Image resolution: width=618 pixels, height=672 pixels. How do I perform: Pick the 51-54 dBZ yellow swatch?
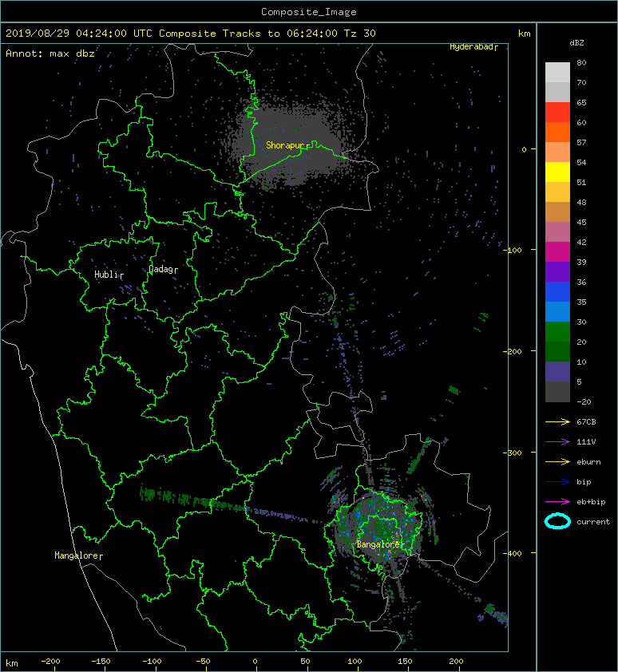pos(557,172)
